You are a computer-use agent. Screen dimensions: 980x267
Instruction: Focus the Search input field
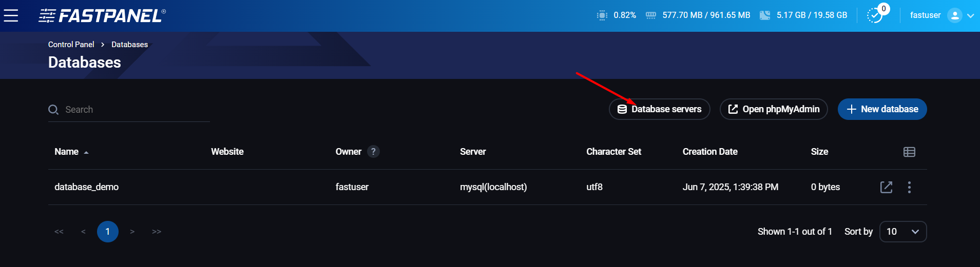136,110
